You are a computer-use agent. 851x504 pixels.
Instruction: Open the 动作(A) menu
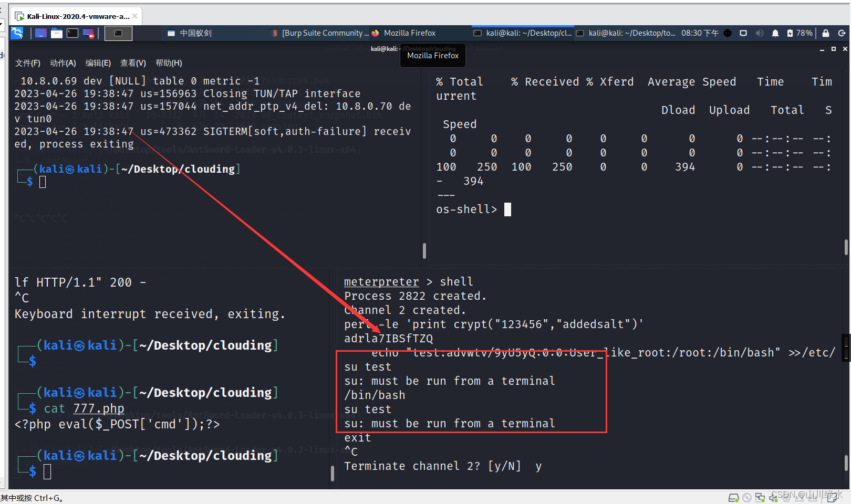point(63,63)
